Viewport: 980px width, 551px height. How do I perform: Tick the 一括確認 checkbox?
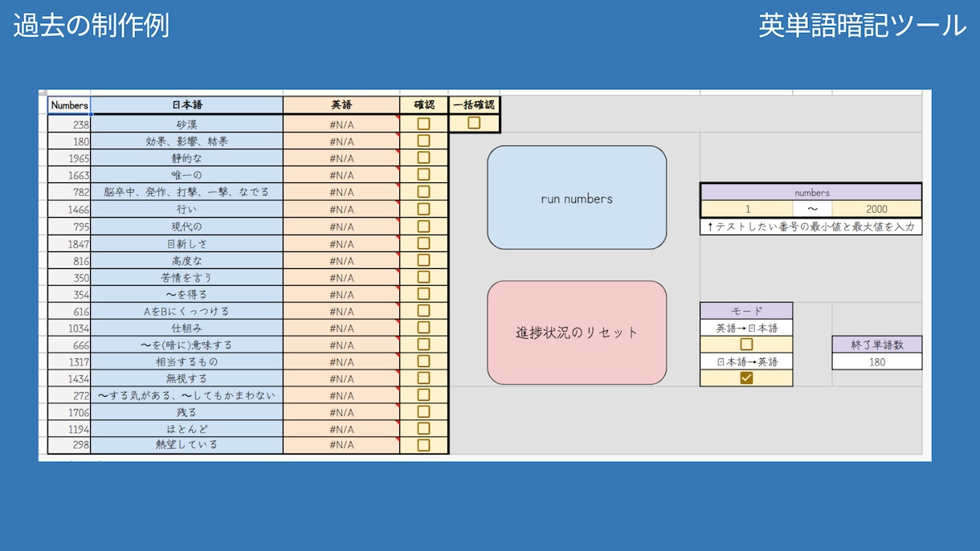474,123
